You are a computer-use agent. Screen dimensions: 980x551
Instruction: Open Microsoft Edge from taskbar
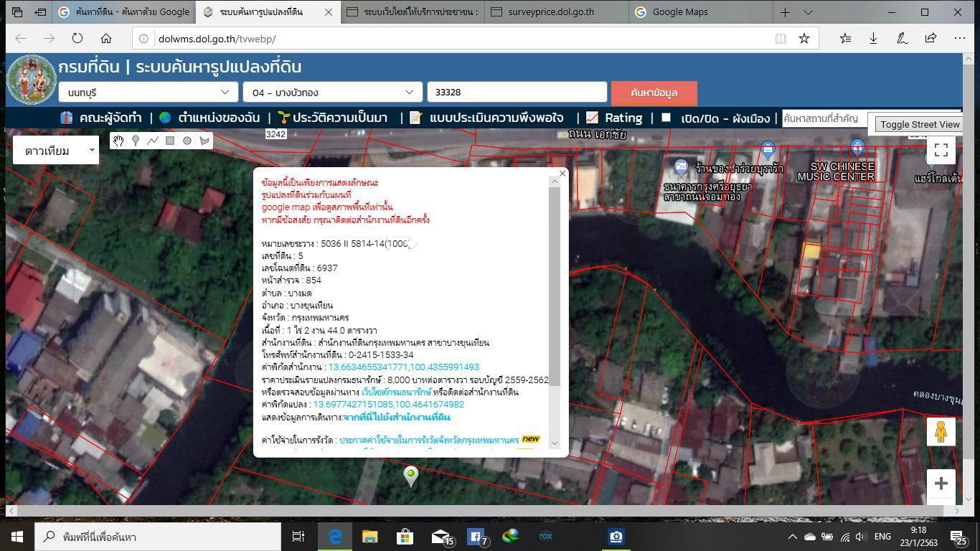pyautogui.click(x=335, y=536)
